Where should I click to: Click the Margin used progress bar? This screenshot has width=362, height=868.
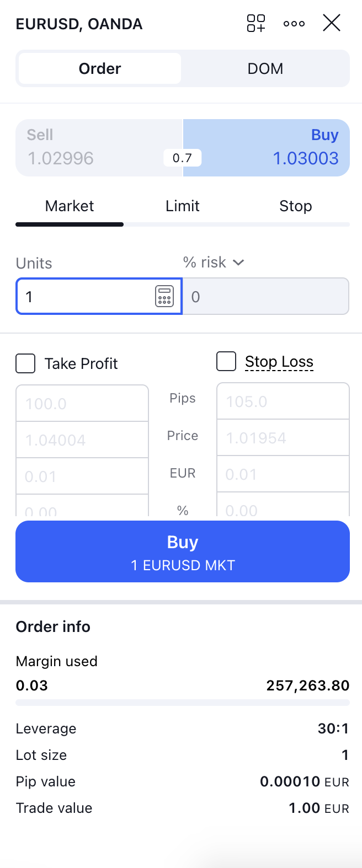coord(183,703)
